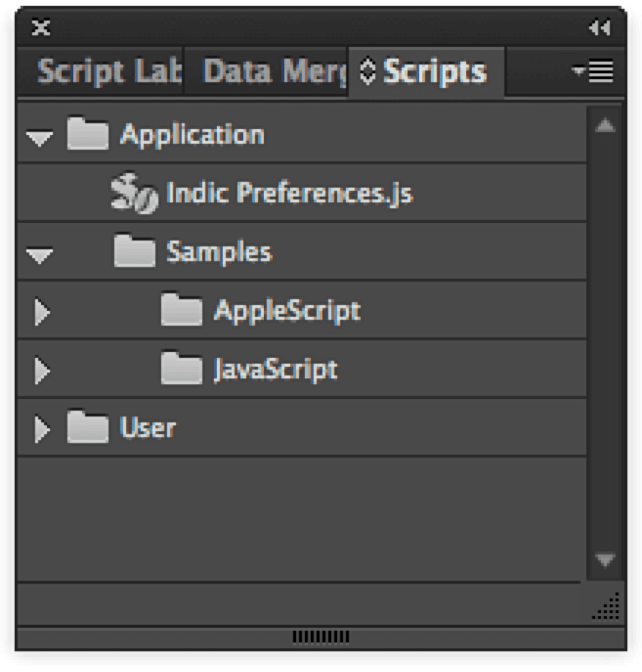
Task: Expand the AppleScript folder triangle
Action: [42, 312]
